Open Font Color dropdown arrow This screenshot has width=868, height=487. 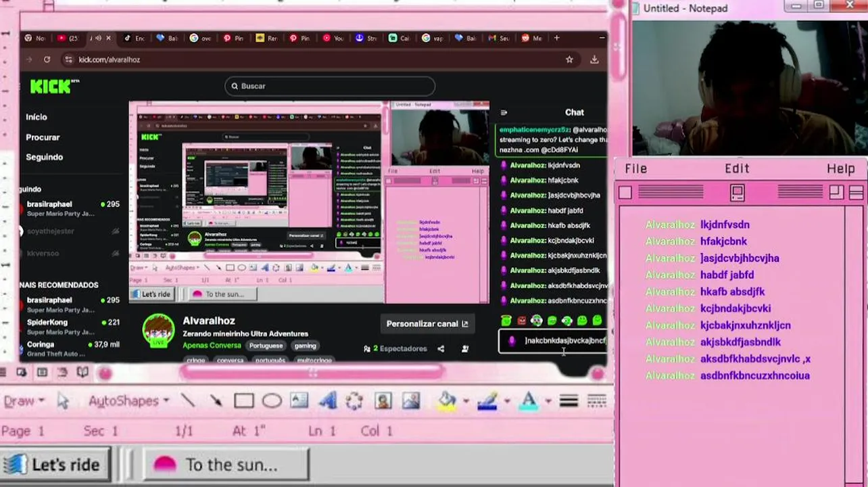[548, 401]
